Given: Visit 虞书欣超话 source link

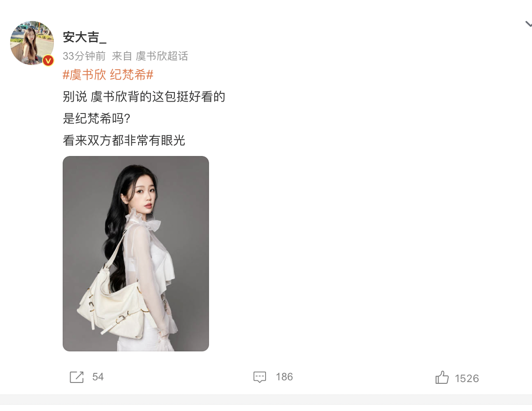Looking at the screenshot, I should coord(162,56).
